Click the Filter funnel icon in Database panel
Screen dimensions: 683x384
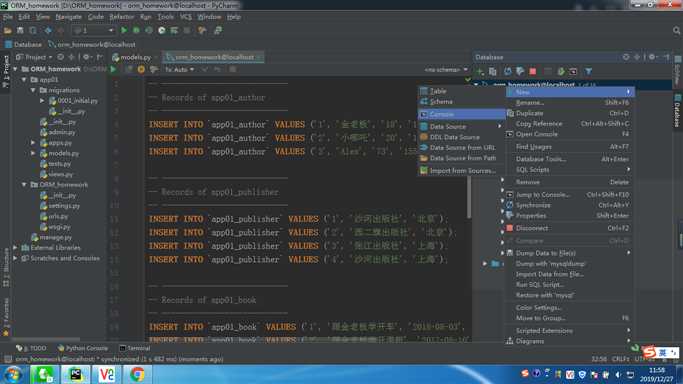click(588, 71)
